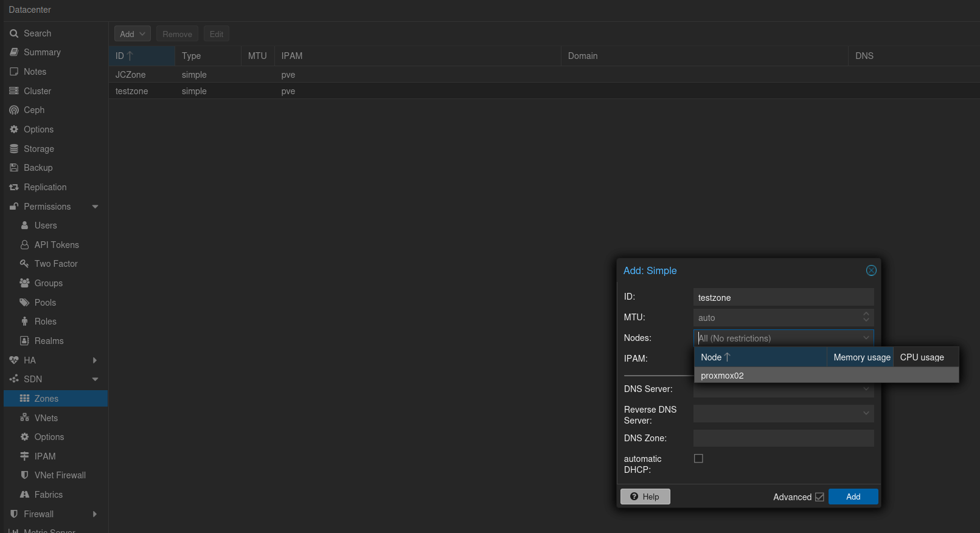980x533 pixels.
Task: Click the Fabrics road icon
Action: (25, 495)
